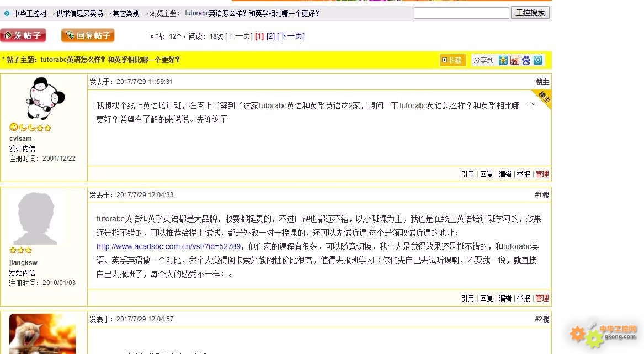Click the 上一页 previous page link
The height and width of the screenshot is (354, 644).
click(x=238, y=36)
